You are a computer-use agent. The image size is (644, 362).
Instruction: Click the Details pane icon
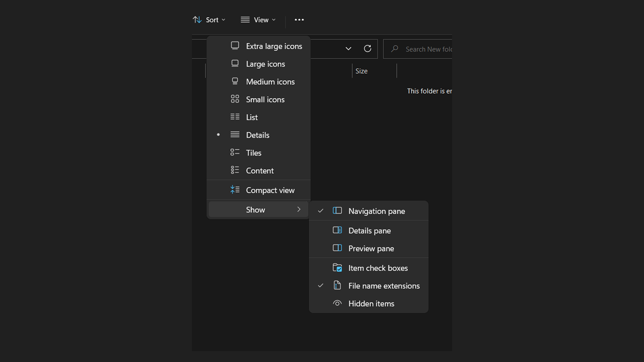click(337, 230)
